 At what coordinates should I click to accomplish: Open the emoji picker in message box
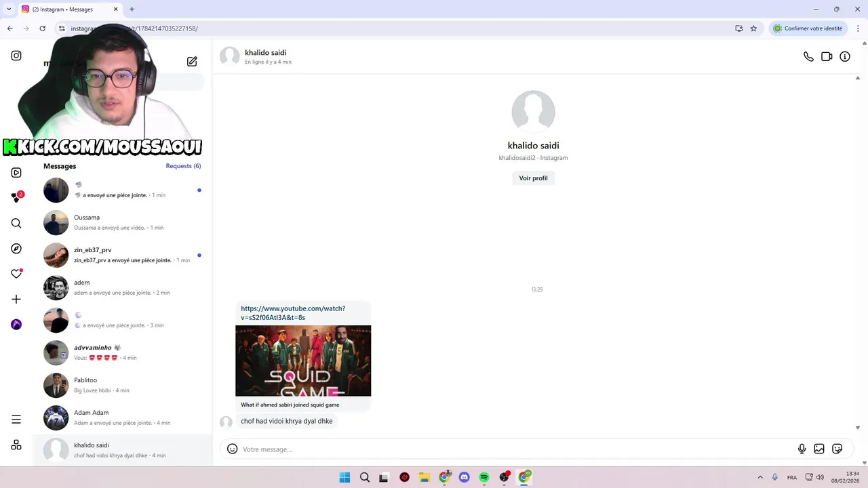click(x=232, y=449)
